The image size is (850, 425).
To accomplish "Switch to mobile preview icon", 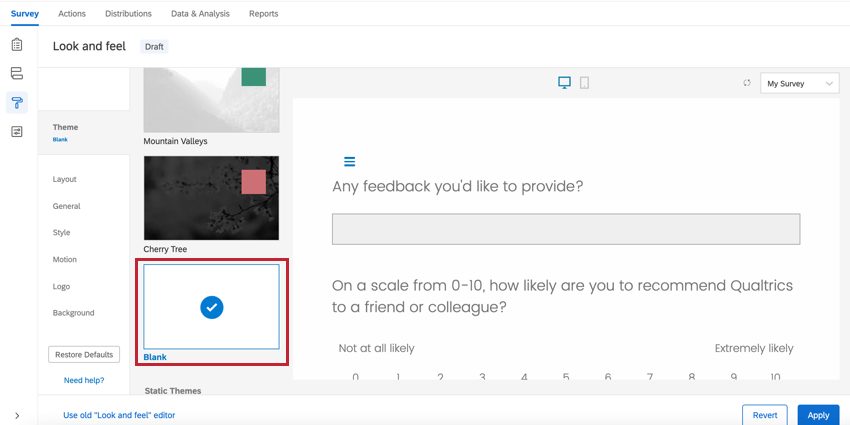I will point(584,83).
